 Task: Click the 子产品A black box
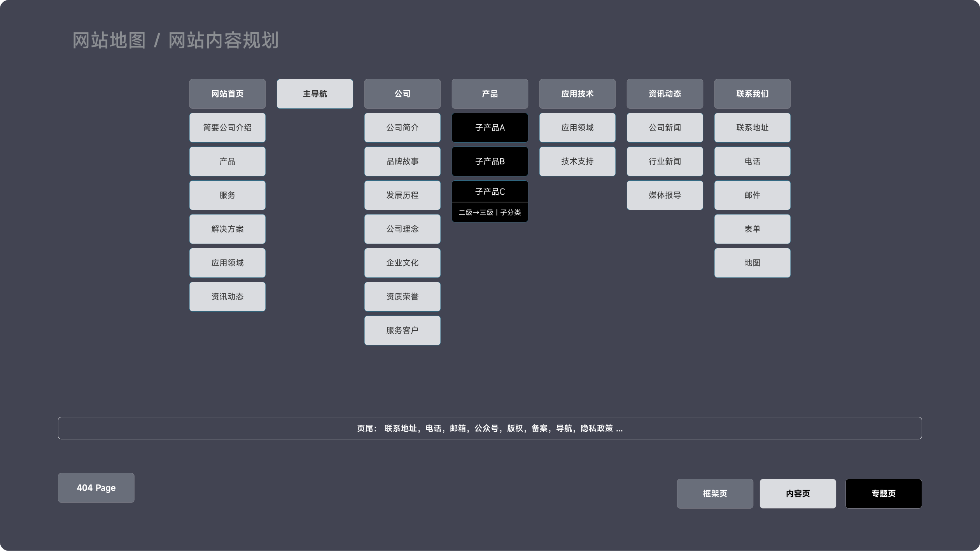(490, 127)
